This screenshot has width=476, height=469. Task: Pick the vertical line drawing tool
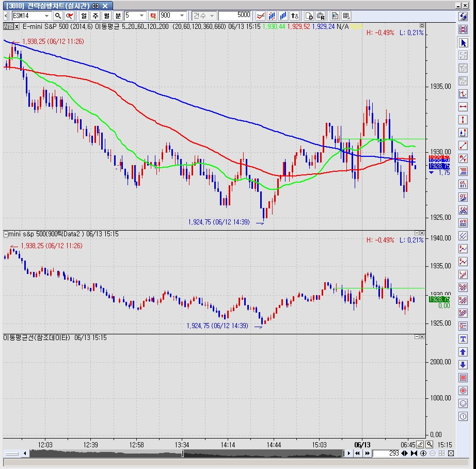(463, 120)
